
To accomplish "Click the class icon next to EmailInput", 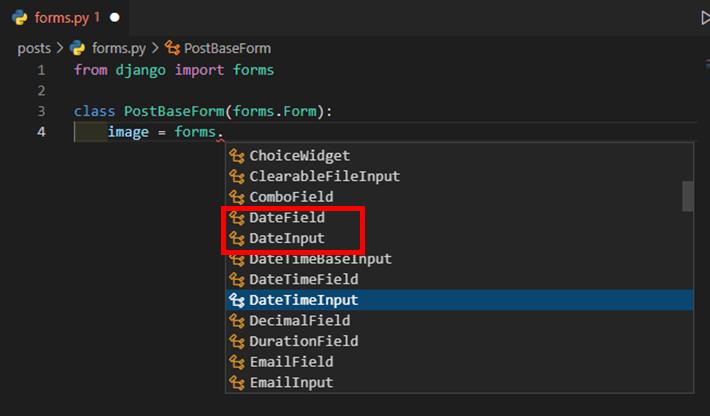I will (237, 383).
